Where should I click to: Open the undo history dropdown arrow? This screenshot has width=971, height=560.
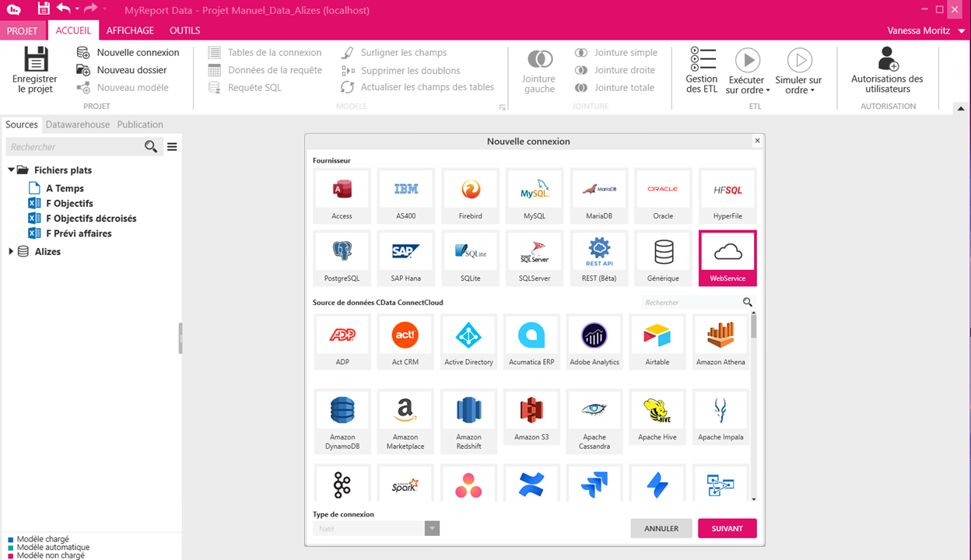click(x=77, y=9)
